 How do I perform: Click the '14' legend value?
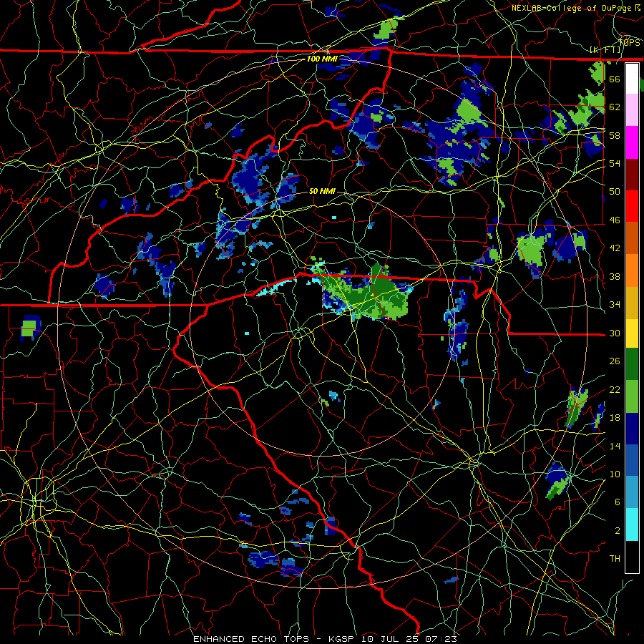pos(615,446)
